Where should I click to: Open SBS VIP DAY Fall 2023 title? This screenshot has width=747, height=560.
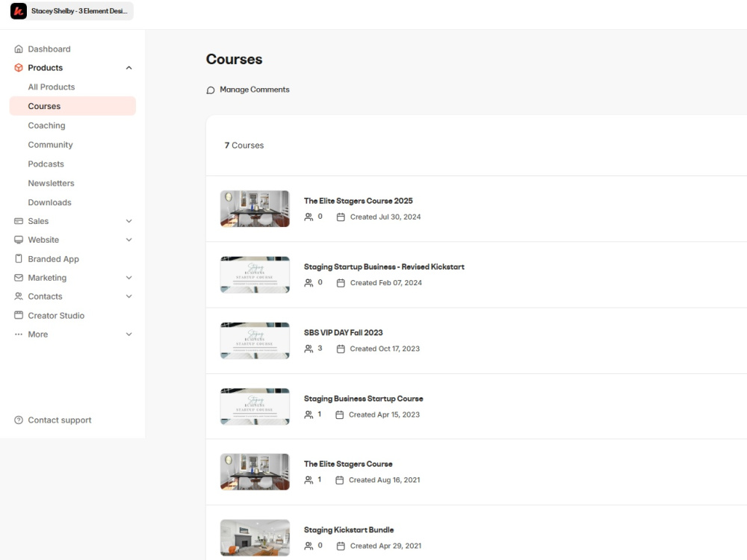point(344,332)
